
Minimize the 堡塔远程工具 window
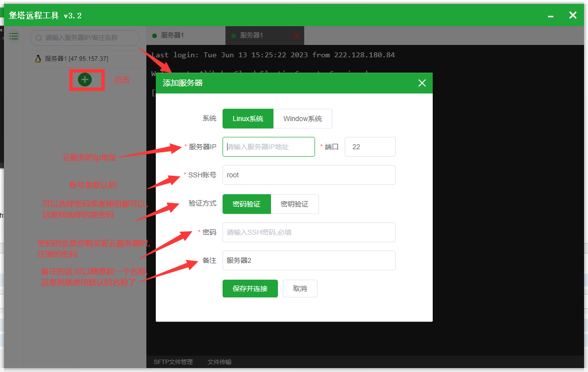pos(550,16)
